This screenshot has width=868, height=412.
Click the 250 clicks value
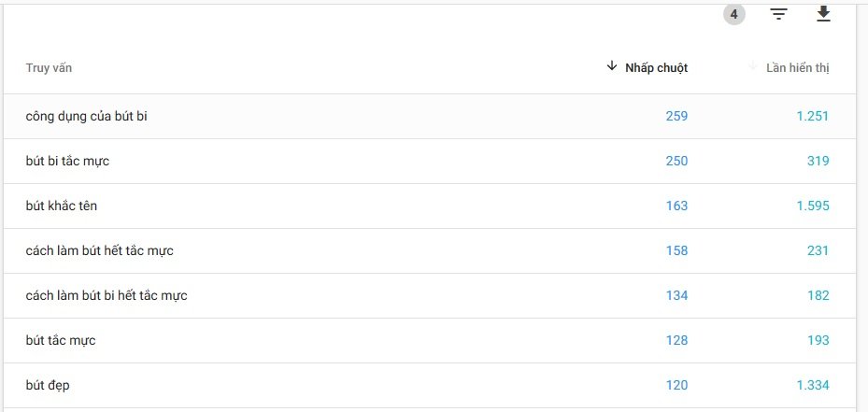coord(676,162)
